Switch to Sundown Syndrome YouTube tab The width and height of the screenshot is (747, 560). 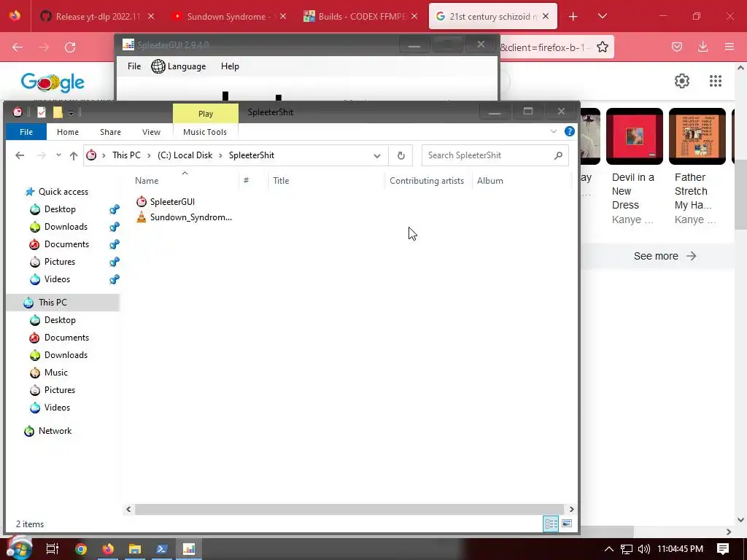point(230,17)
